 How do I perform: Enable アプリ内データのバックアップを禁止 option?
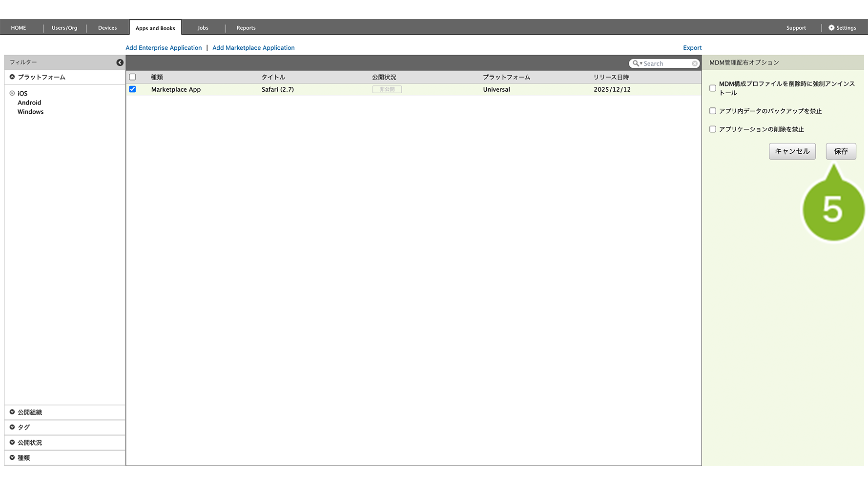[x=713, y=111]
